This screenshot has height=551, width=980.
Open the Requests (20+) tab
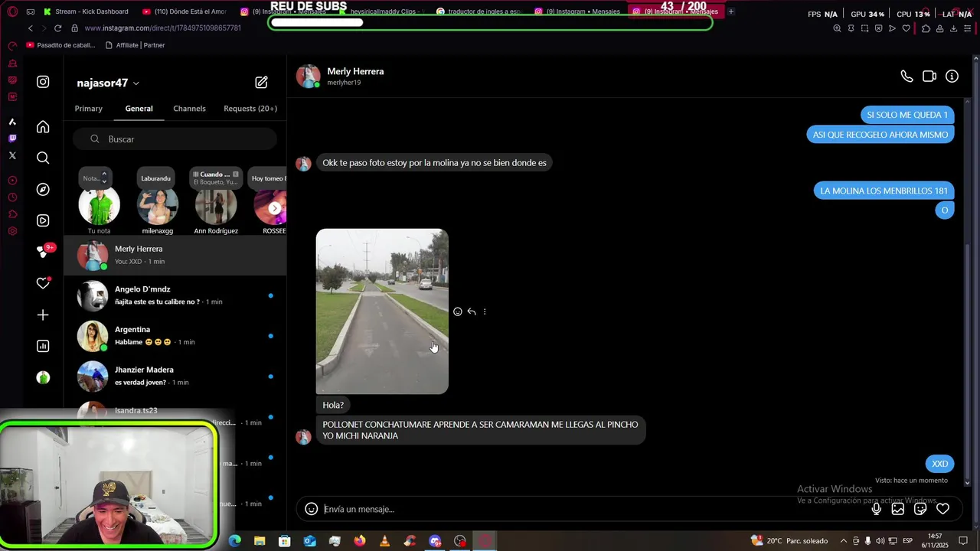click(x=250, y=109)
